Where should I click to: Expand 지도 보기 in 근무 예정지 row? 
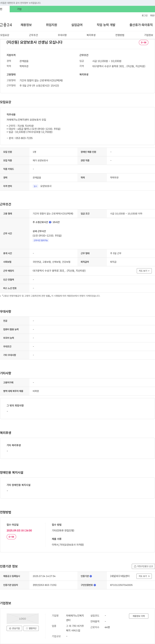[144, 271]
